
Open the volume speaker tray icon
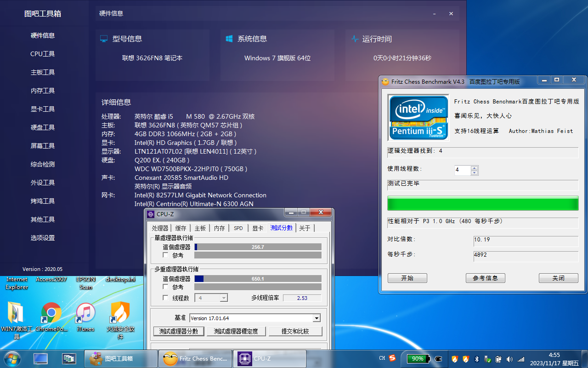tap(509, 359)
